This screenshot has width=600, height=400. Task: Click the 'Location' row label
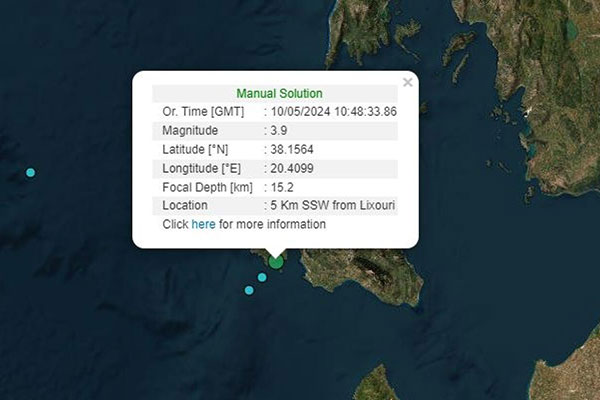pyautogui.click(x=185, y=205)
